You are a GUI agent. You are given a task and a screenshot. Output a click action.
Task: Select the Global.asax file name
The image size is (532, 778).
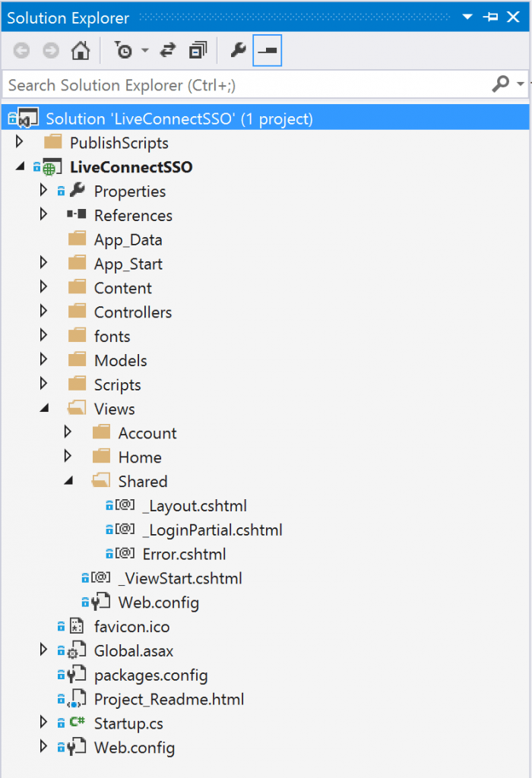[x=134, y=650]
